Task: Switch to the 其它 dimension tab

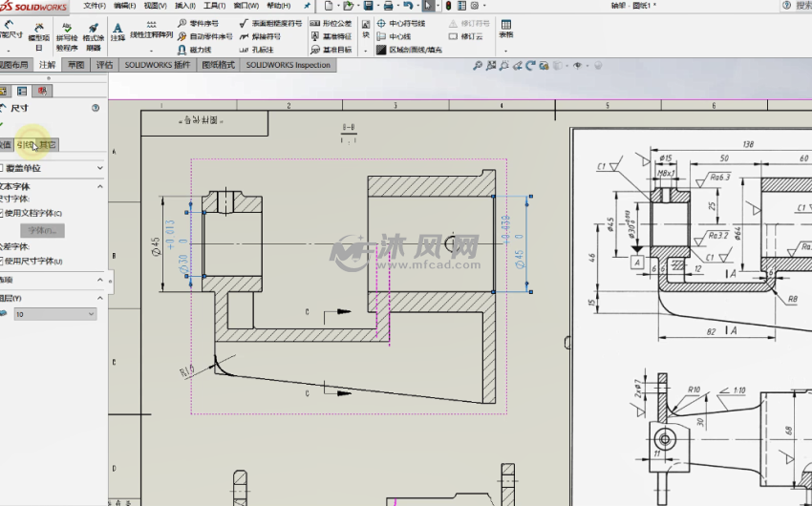Action: 48,145
